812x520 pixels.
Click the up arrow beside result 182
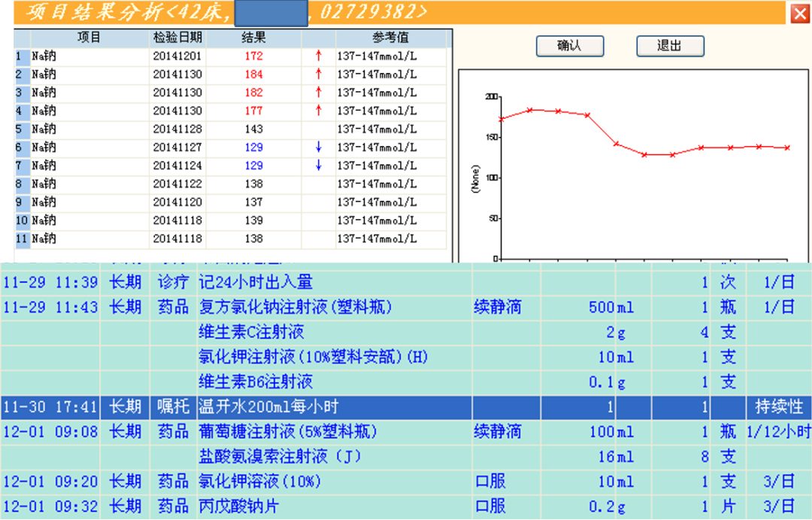pos(318,93)
